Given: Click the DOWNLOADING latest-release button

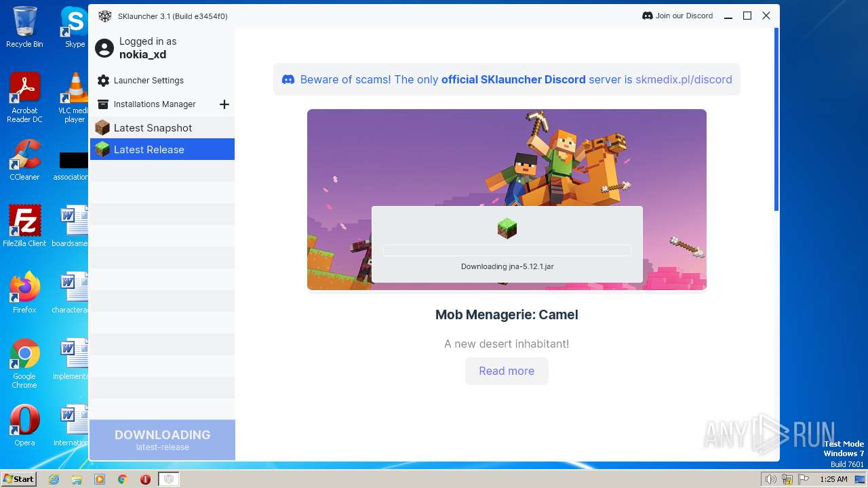Looking at the screenshot, I should (x=162, y=440).
